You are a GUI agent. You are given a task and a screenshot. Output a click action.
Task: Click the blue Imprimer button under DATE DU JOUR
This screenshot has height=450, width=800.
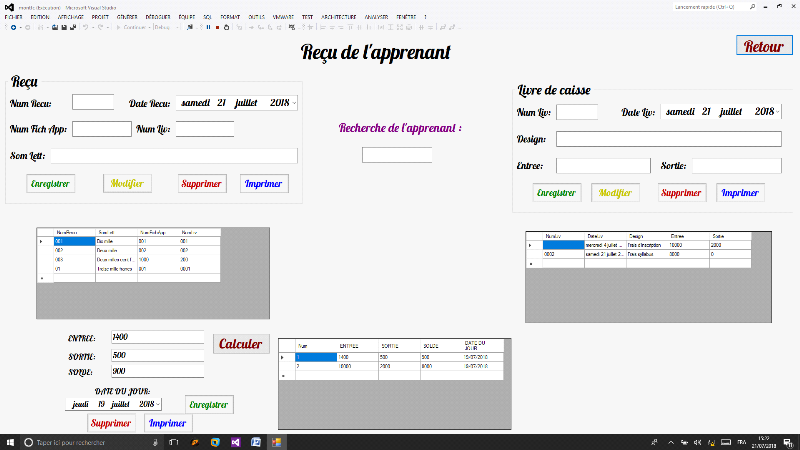[168, 423]
